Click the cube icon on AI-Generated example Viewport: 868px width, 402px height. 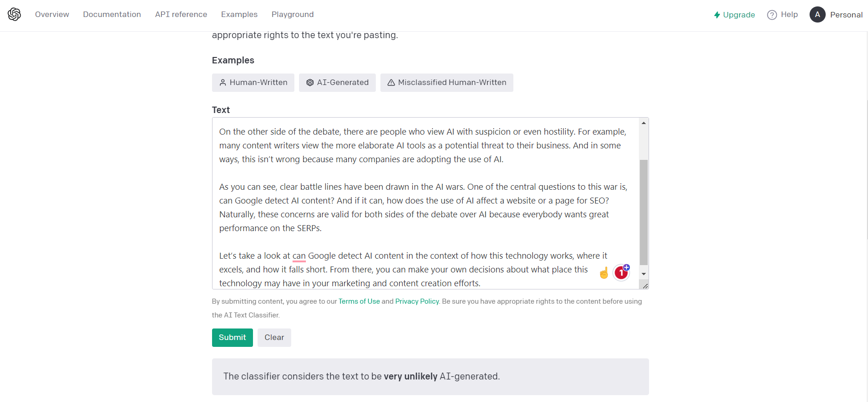(310, 83)
